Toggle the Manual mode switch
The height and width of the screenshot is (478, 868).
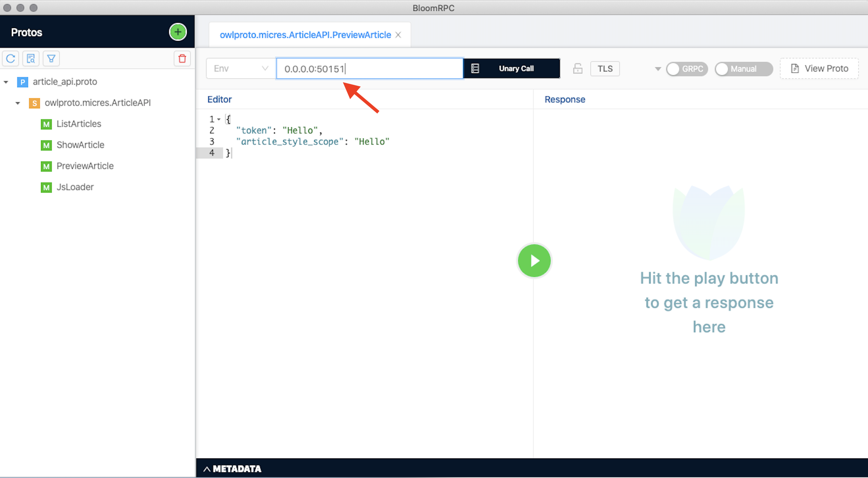pos(743,69)
